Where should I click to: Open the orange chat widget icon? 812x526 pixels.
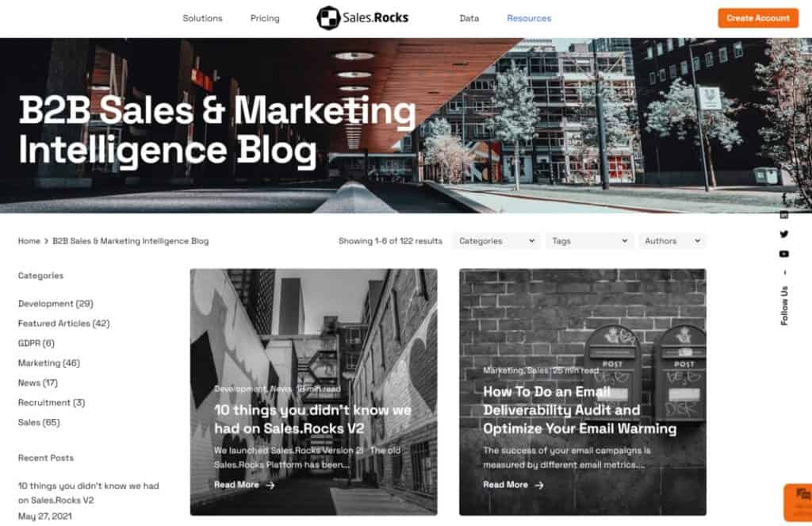[800, 502]
